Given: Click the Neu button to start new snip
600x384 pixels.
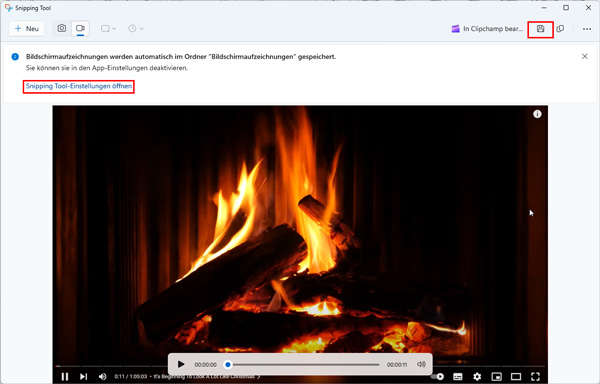Looking at the screenshot, I should tap(26, 29).
